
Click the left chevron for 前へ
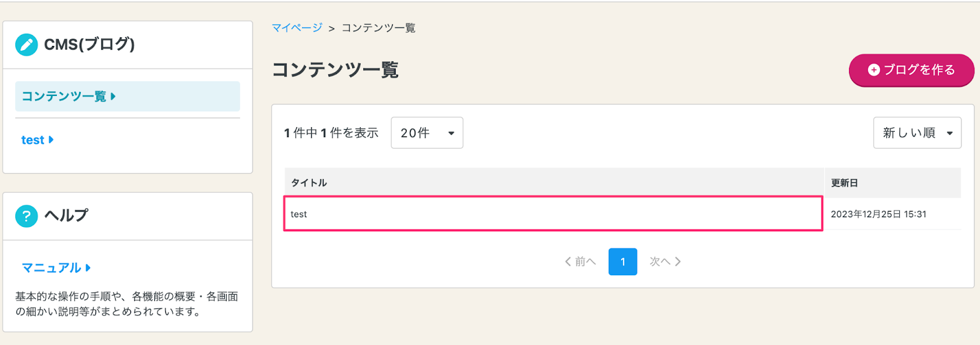click(x=568, y=262)
